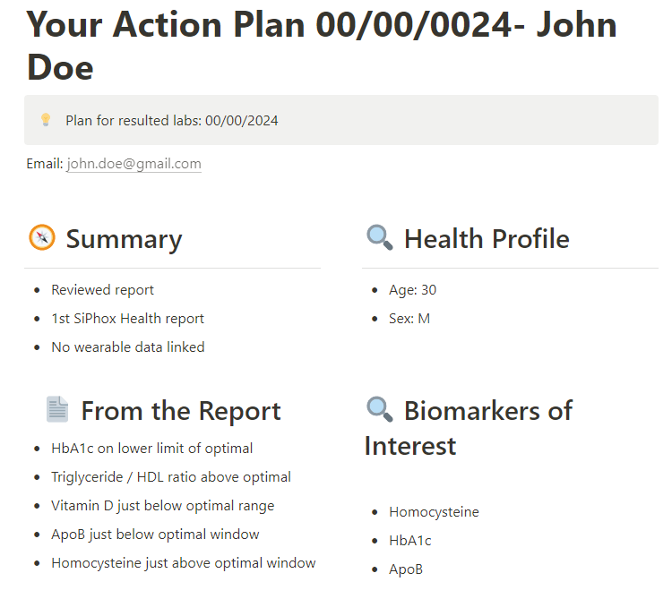
Task: Click the magnifier icon beside Health Profile
Action: 380,238
